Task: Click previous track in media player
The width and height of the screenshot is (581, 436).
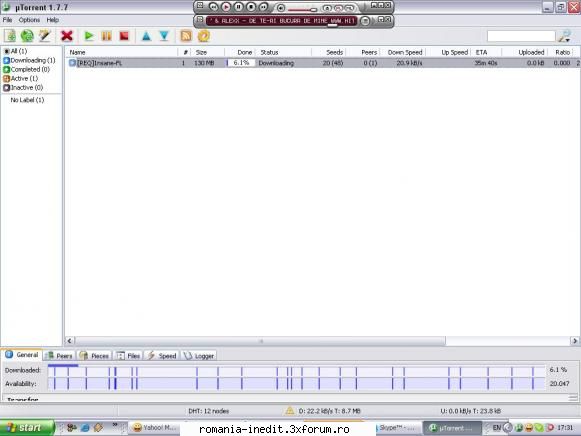Action: pyautogui.click(x=213, y=7)
